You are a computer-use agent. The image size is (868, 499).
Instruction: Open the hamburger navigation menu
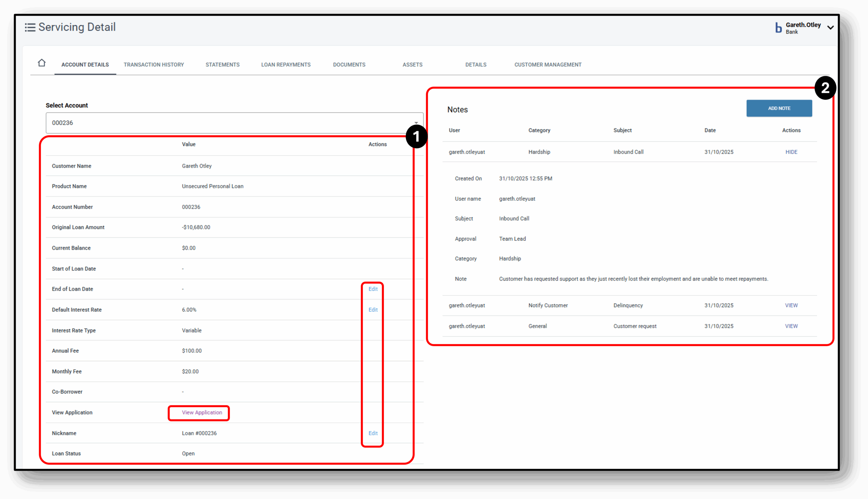tap(30, 27)
